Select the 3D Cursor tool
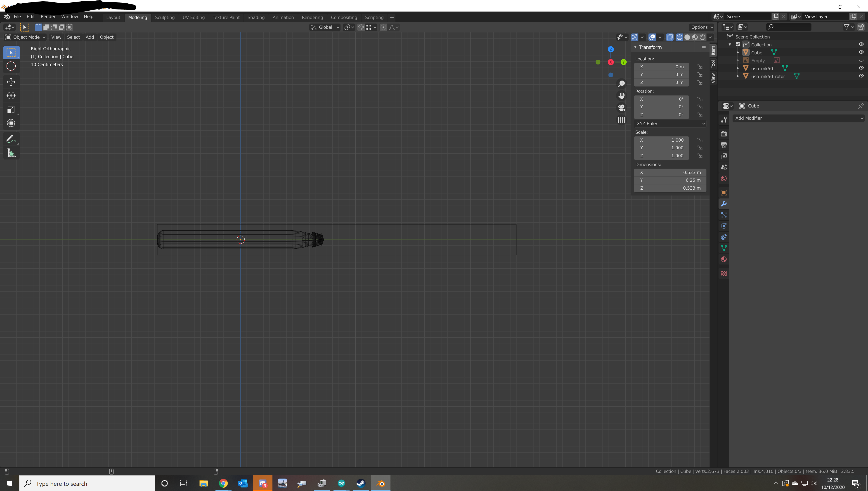Screen dimensions: 868x491 tap(11, 66)
